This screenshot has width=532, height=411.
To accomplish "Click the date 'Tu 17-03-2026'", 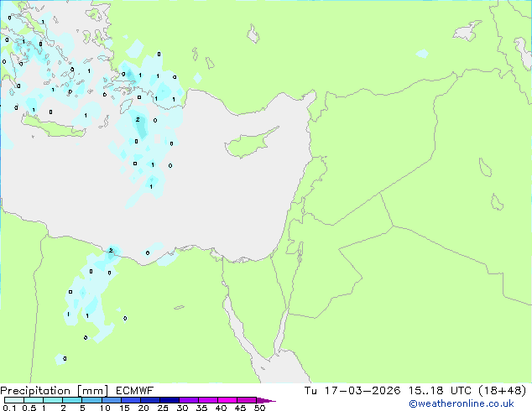I will coord(352,391).
